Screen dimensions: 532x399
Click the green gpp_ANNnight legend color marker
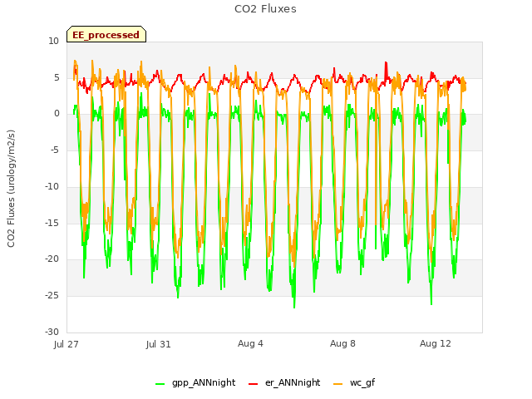(x=160, y=384)
